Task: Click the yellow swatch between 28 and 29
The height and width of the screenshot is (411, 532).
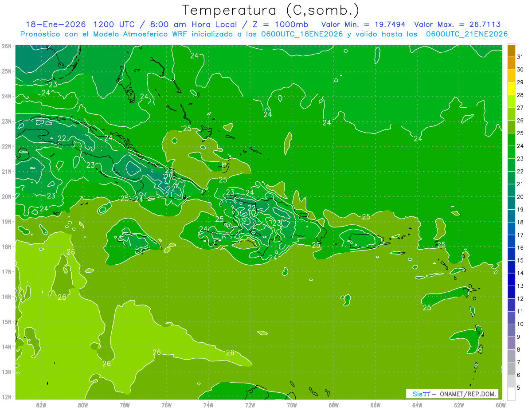Action: pos(511,89)
